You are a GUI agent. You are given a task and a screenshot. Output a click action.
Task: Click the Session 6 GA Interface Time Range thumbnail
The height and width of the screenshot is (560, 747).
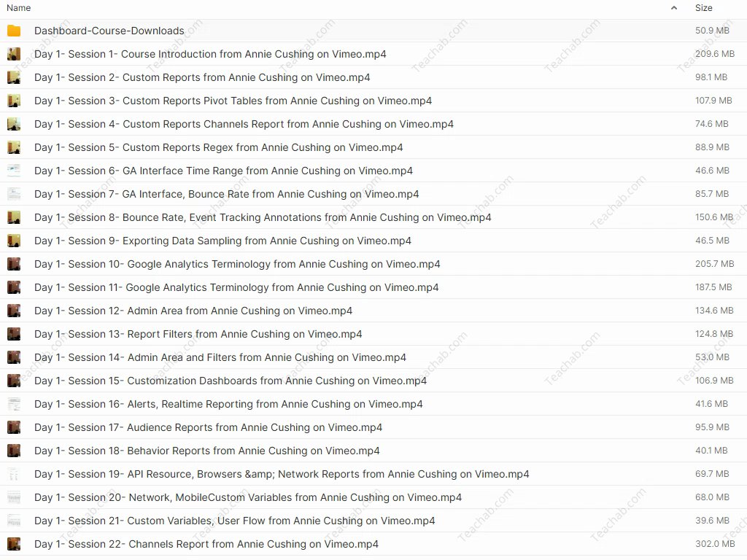(x=14, y=171)
